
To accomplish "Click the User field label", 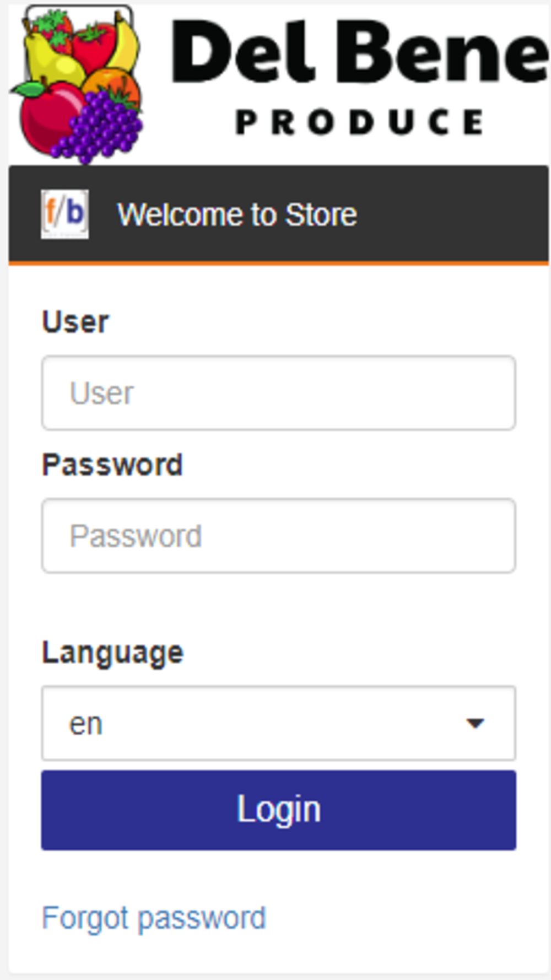I will click(x=75, y=322).
